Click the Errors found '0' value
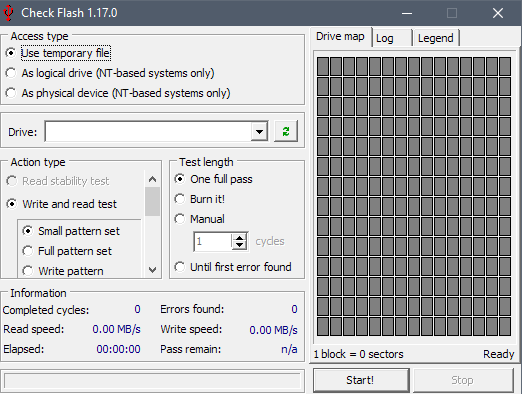523x394 pixels. 294,309
